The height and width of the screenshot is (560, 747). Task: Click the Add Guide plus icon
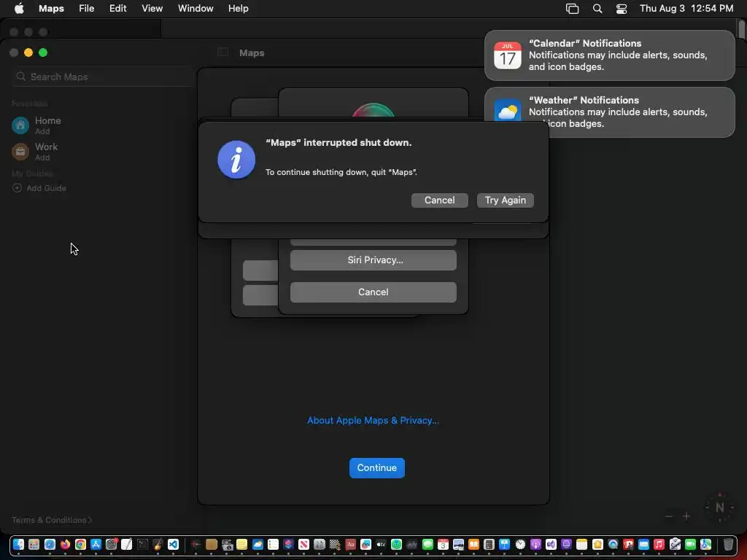click(x=17, y=188)
